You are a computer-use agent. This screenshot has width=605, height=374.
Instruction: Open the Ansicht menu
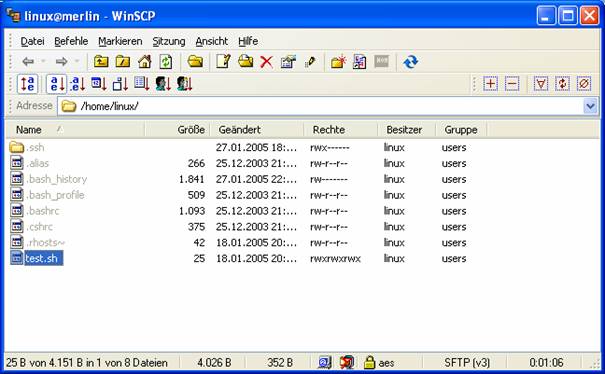pos(211,41)
